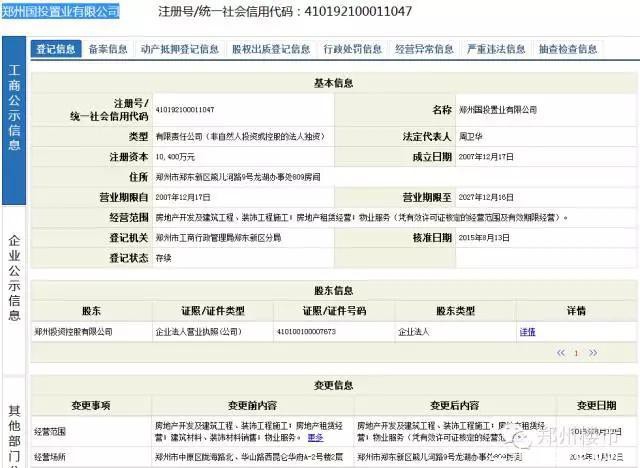
Task: Click establishment date 2007年12月17日 next to 成立日期
Action: click(x=486, y=157)
